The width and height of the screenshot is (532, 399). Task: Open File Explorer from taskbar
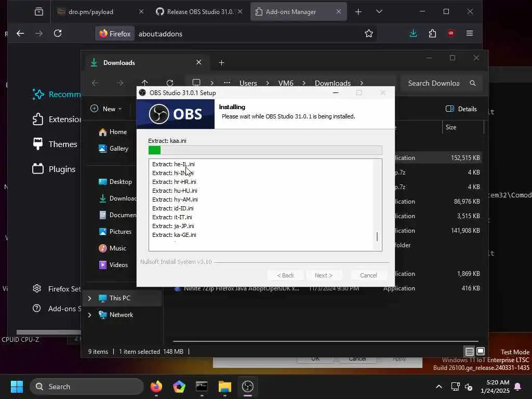(224, 387)
